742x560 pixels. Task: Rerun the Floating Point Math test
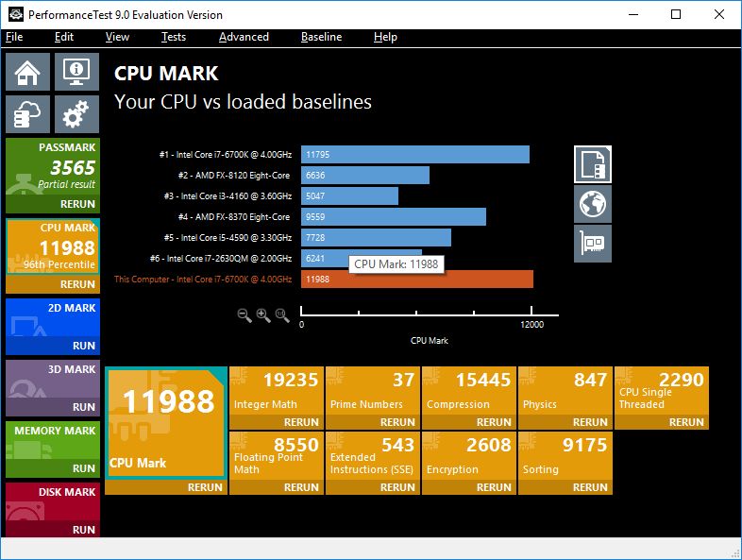[x=277, y=487]
